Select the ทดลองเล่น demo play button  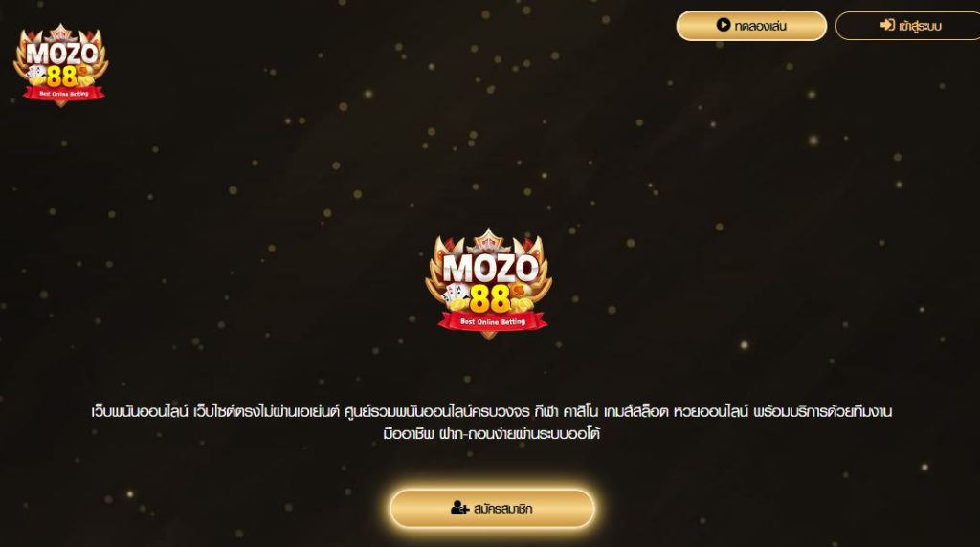tap(751, 26)
